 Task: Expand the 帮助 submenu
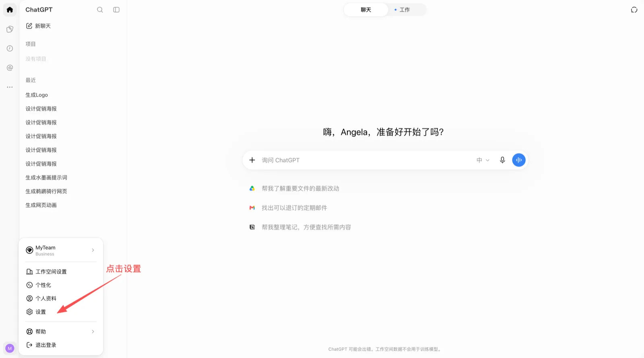tap(61, 331)
